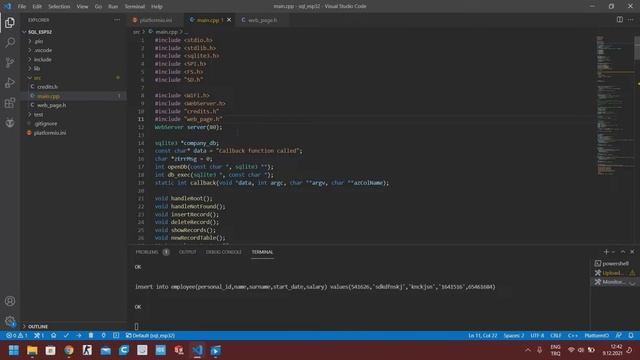Click PlatformIO Upload arrow in status bar
This screenshot has height=360, width=640.
pos(78,336)
